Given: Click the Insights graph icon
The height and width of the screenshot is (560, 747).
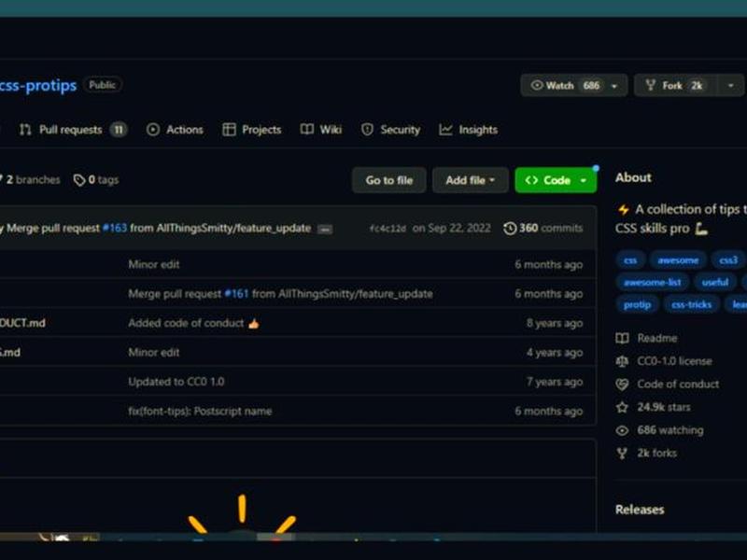Looking at the screenshot, I should 445,130.
